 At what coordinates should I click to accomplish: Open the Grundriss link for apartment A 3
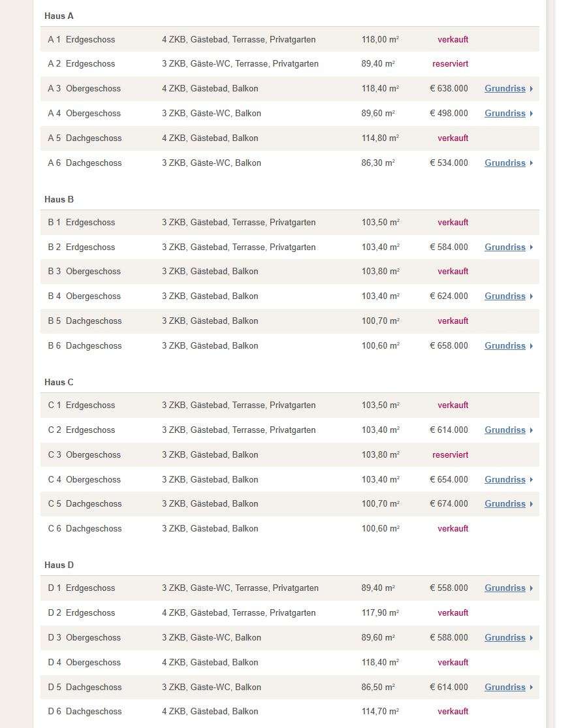(505, 89)
